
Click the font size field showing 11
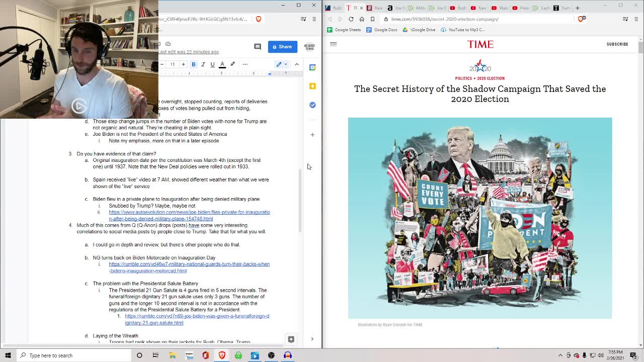tap(173, 64)
